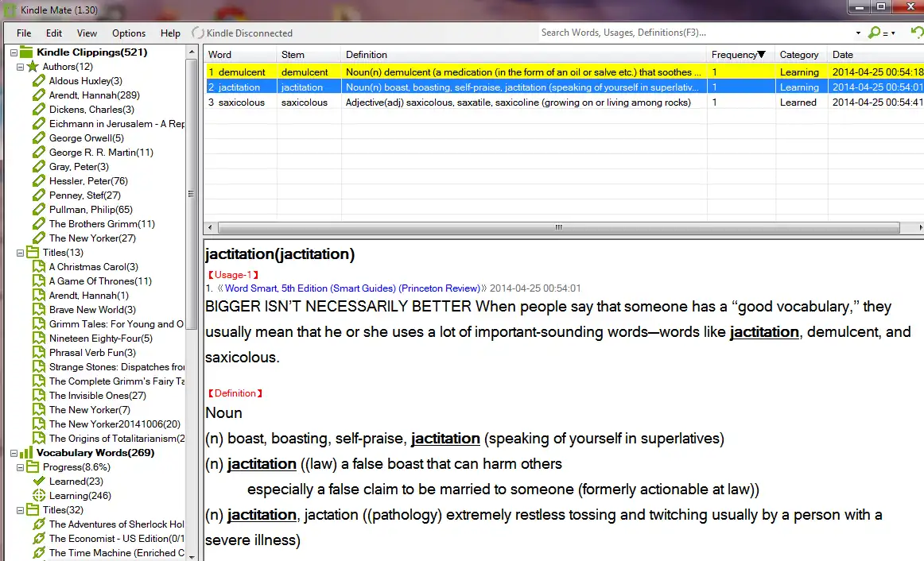Open the Word Smart, 5th Edition book link

[x=352, y=288]
